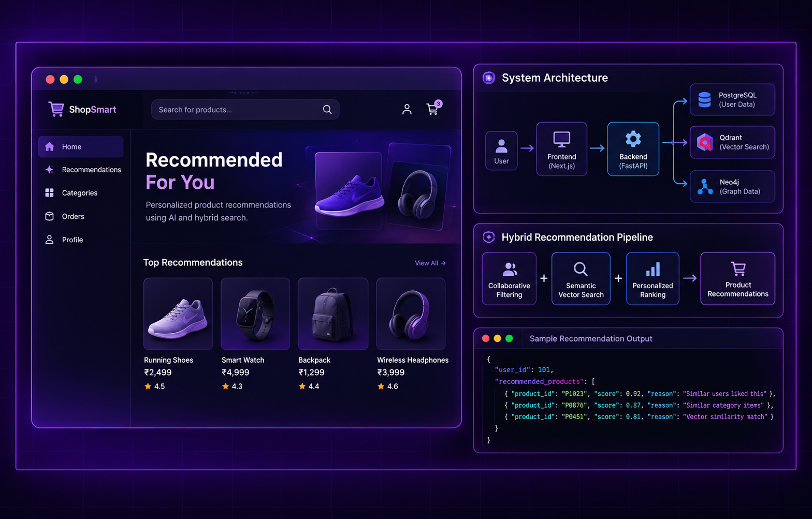The width and height of the screenshot is (812, 519).
Task: Select the User node in architecture diagram
Action: pos(501,151)
